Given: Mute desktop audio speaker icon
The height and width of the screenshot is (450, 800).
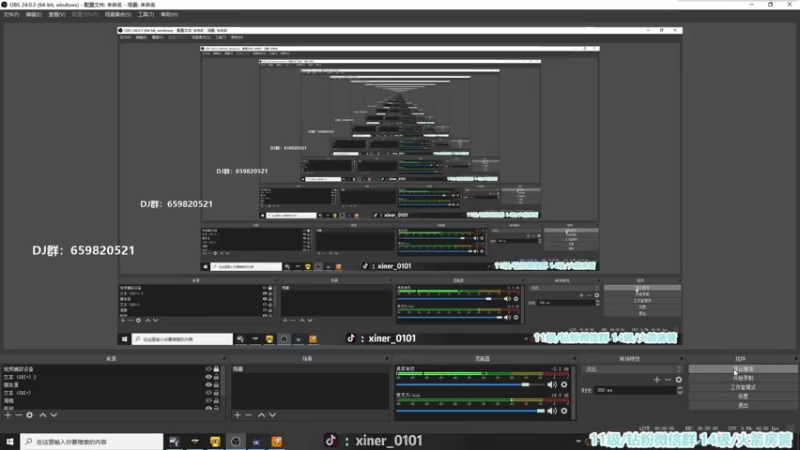Looking at the screenshot, I should click(x=552, y=385).
